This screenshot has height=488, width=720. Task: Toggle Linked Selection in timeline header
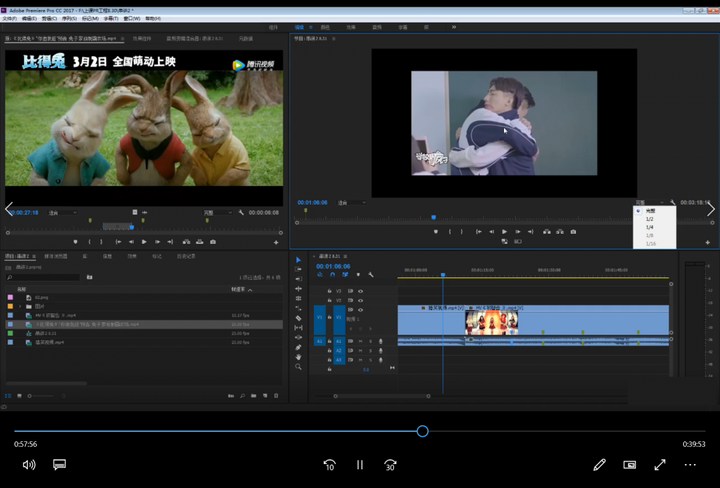click(345, 275)
